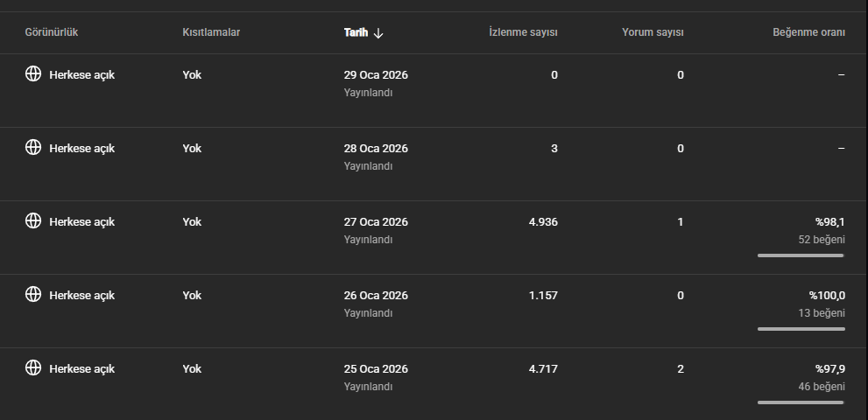868x420 pixels.
Task: Open the comment count 1 on the 27 Oca row
Action: pyautogui.click(x=681, y=222)
